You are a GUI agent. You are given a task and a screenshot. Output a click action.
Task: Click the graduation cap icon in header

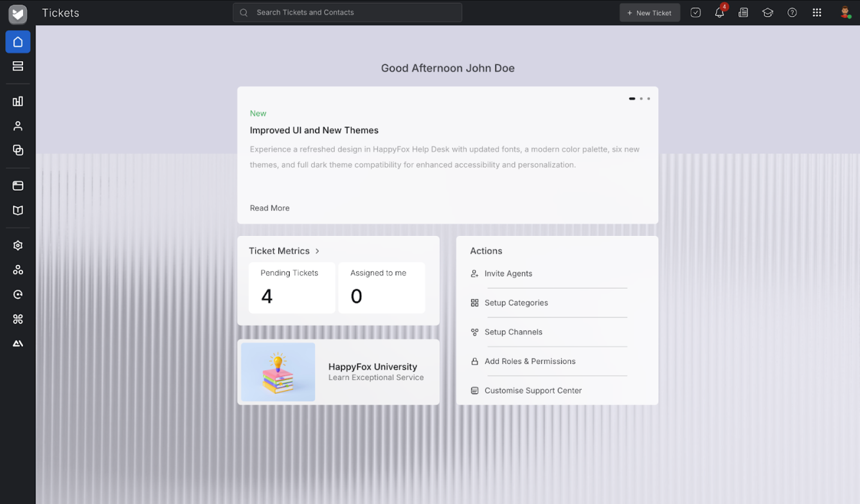tap(767, 13)
